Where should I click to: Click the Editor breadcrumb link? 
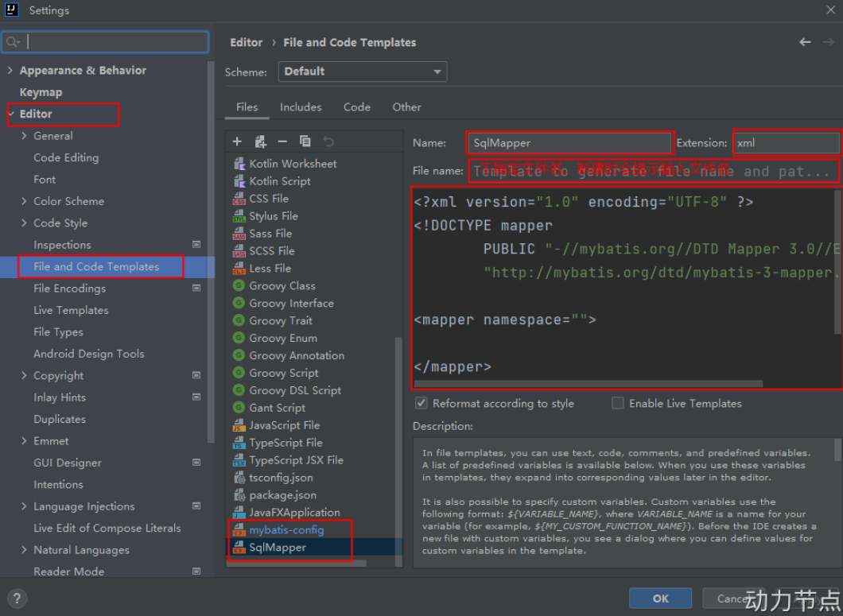247,42
